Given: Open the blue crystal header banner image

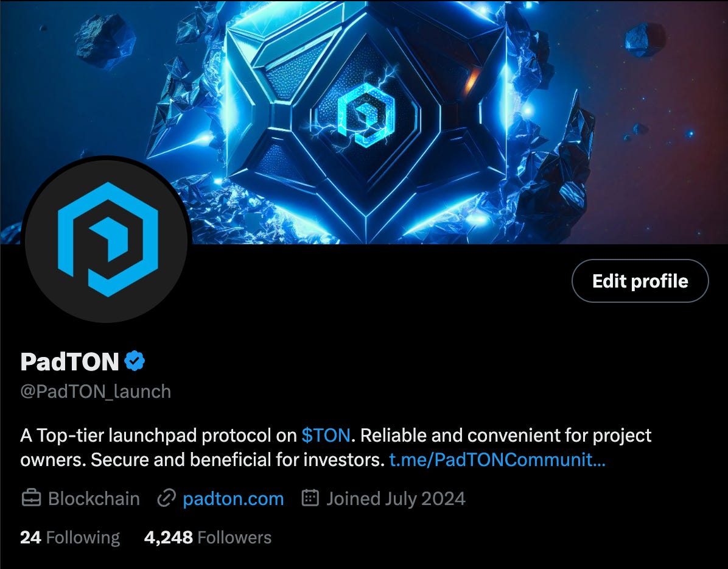Looking at the screenshot, I should (364, 122).
